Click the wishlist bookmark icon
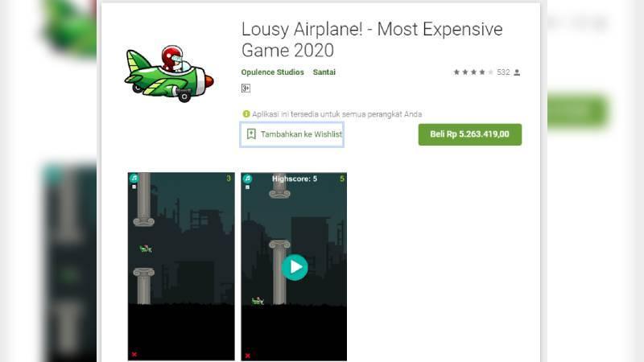644x362 pixels. pos(251,134)
